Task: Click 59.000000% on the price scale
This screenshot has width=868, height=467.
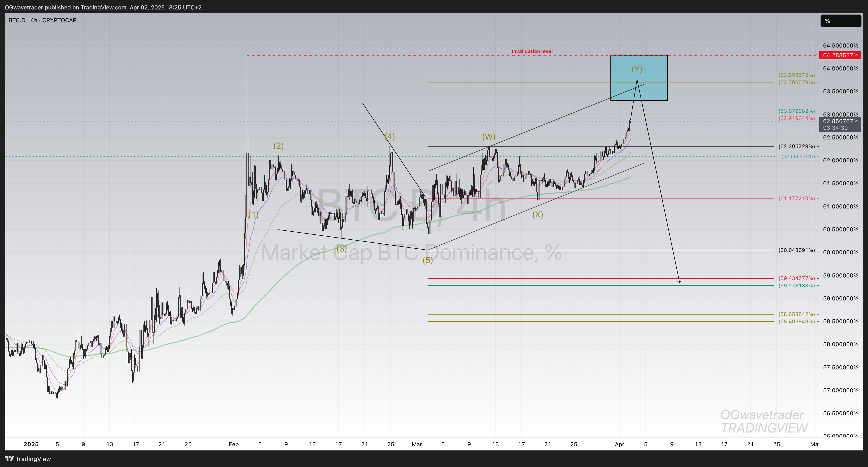Action: (840, 299)
